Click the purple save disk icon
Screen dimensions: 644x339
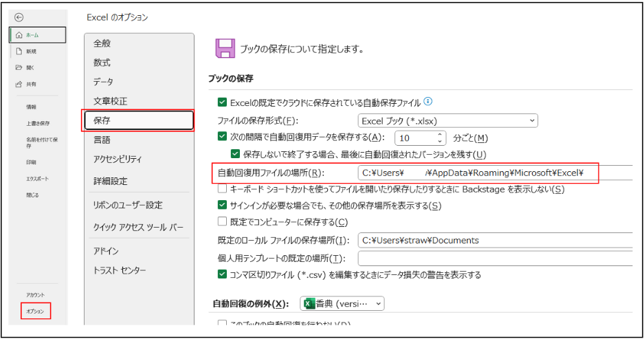coord(225,48)
